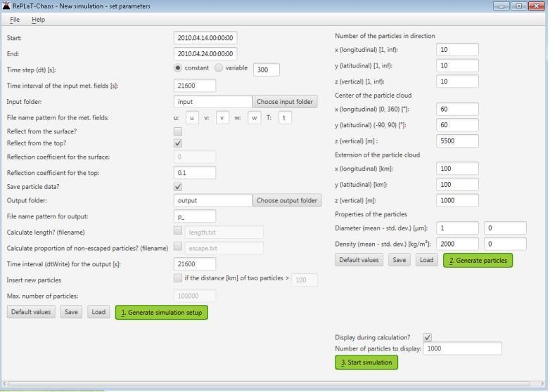Click the End date input field
This screenshot has height=392, width=550.
tap(205, 53)
